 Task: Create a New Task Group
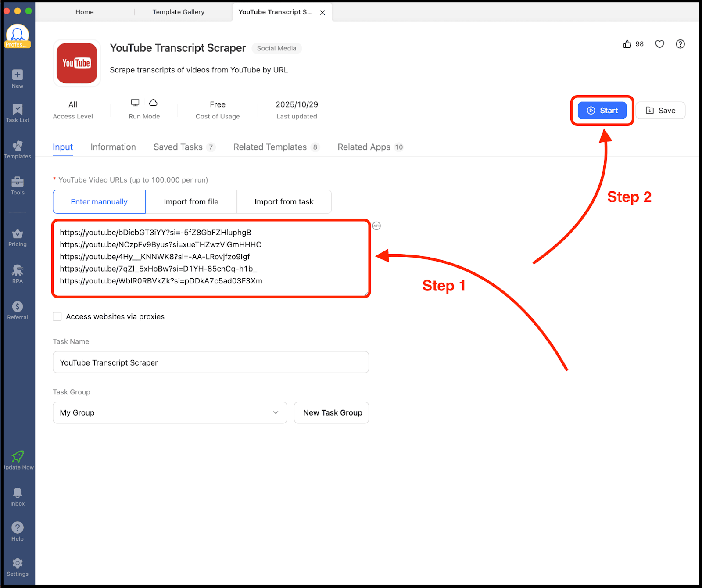click(331, 412)
